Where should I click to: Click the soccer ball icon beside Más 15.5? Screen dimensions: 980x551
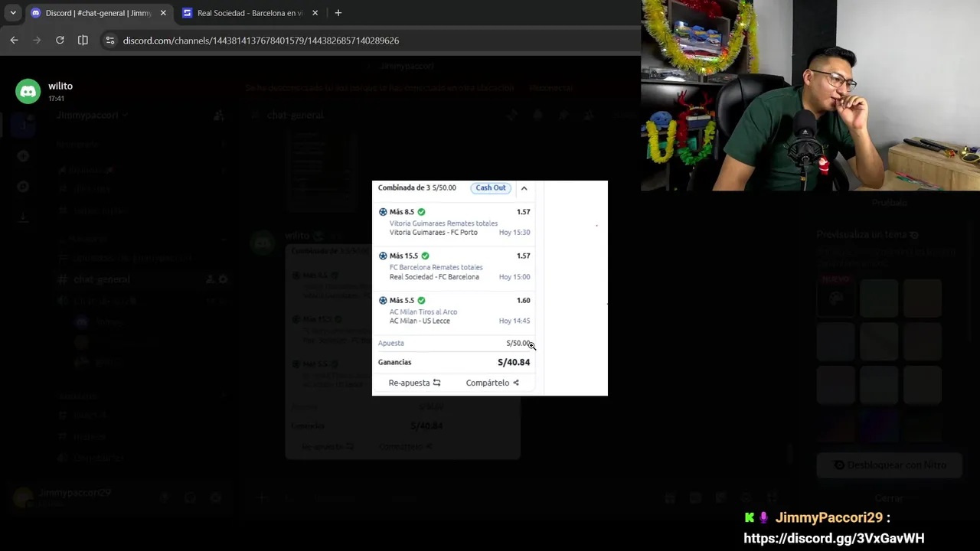point(383,256)
